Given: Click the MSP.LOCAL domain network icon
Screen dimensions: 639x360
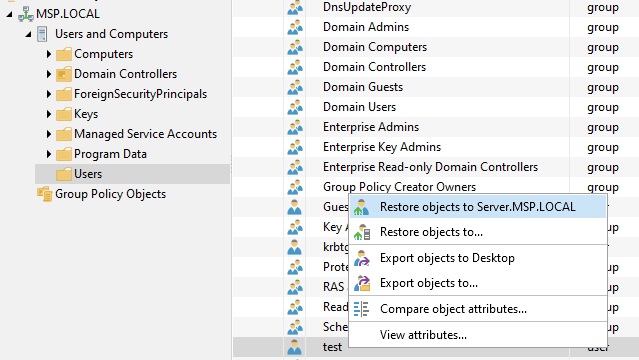Looking at the screenshot, I should coord(26,14).
